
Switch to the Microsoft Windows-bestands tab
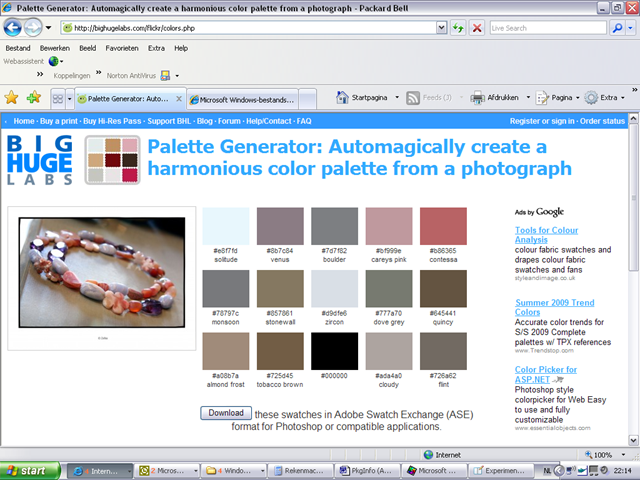pos(244,99)
